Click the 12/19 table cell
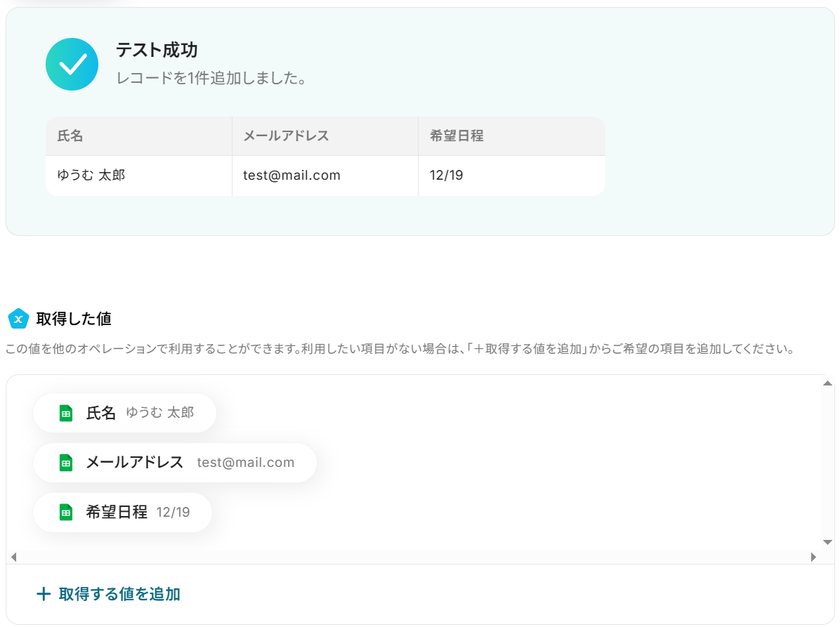This screenshot has width=840, height=627. [x=511, y=176]
